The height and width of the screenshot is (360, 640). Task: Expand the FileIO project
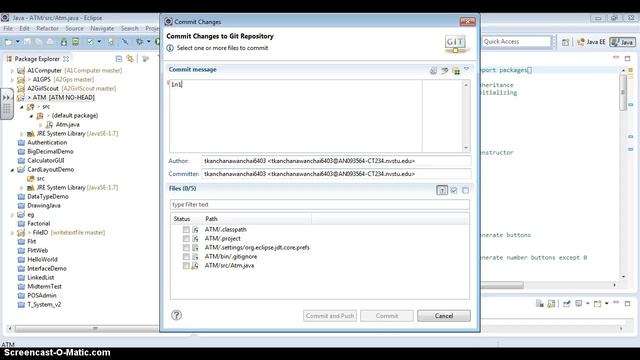[12, 233]
